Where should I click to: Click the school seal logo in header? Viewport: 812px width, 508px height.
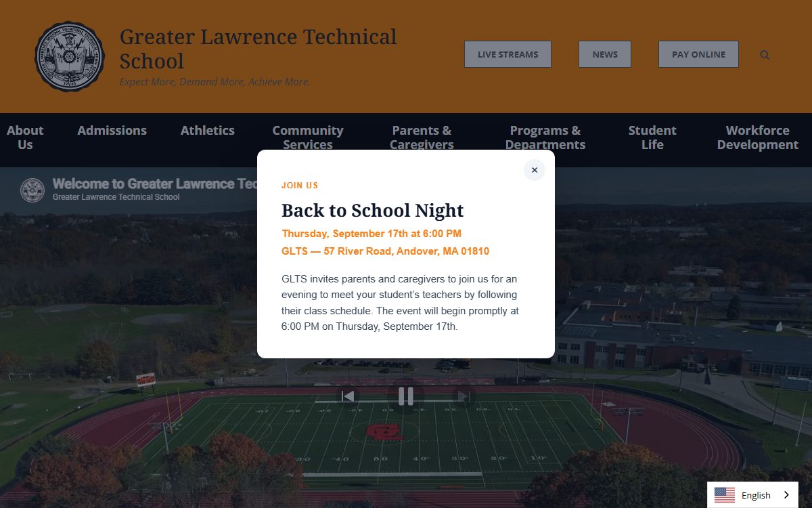click(x=70, y=57)
